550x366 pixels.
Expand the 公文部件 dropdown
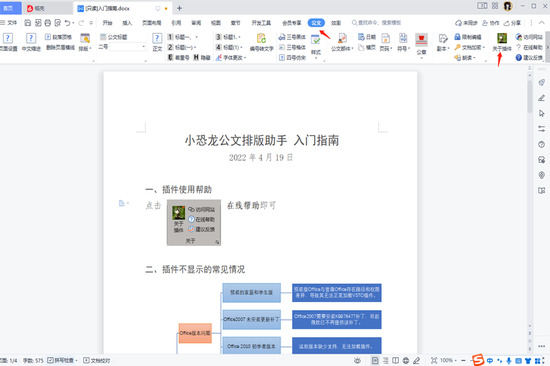[x=342, y=48]
